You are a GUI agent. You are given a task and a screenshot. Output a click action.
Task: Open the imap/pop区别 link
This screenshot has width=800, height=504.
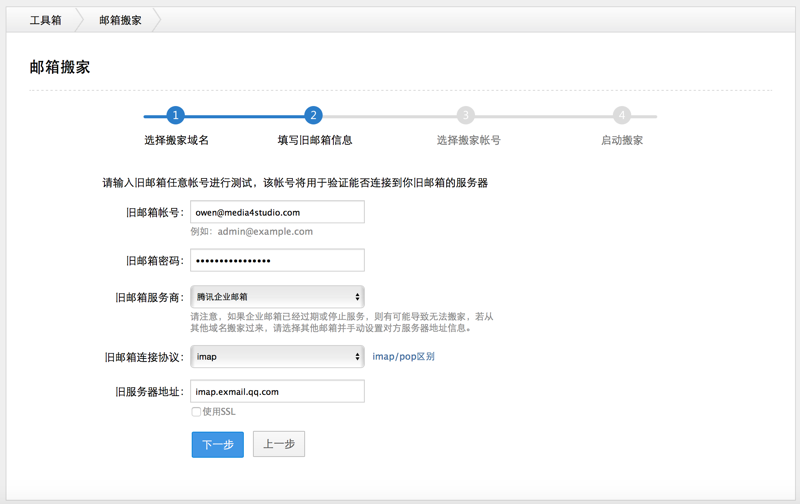point(403,357)
